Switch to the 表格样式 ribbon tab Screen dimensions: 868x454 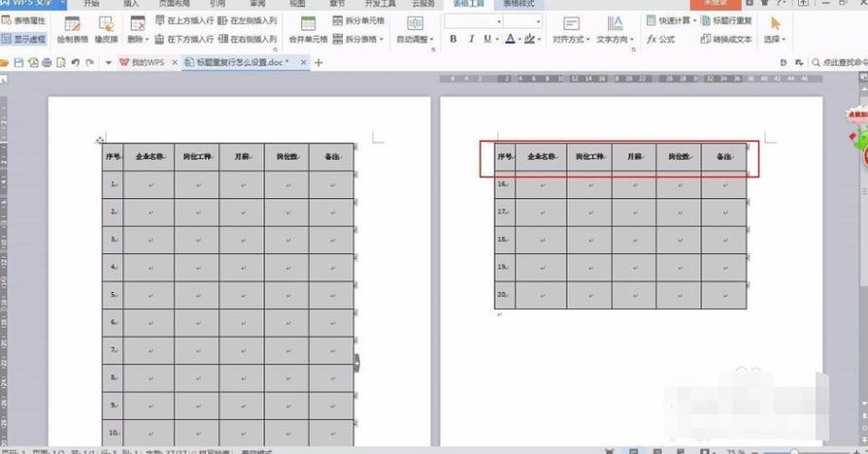[518, 3]
